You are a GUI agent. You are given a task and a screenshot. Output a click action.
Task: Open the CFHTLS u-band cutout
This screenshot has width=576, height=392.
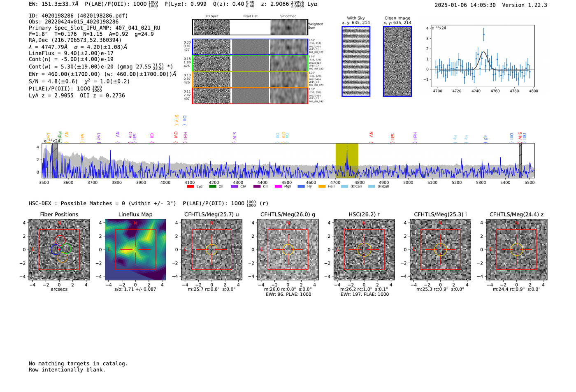pos(211,250)
